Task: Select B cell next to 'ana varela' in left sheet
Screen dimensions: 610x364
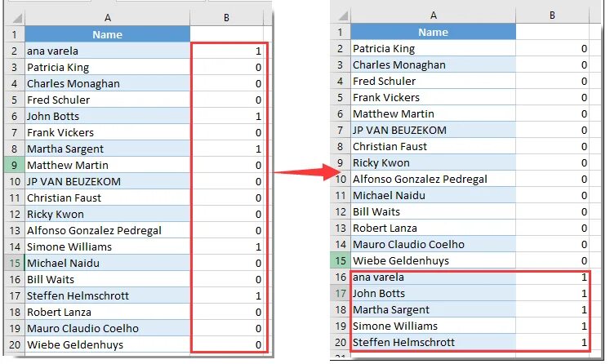Action: (x=226, y=51)
